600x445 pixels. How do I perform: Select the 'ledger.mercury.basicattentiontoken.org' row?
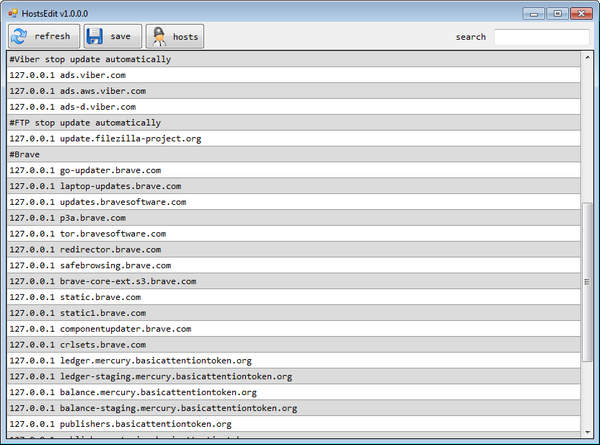tap(293, 361)
